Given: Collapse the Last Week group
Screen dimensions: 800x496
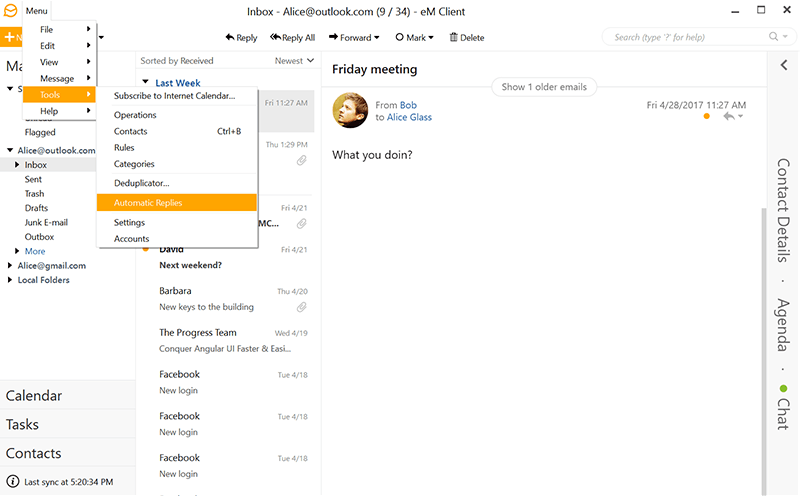Looking at the screenshot, I should pos(145,82).
